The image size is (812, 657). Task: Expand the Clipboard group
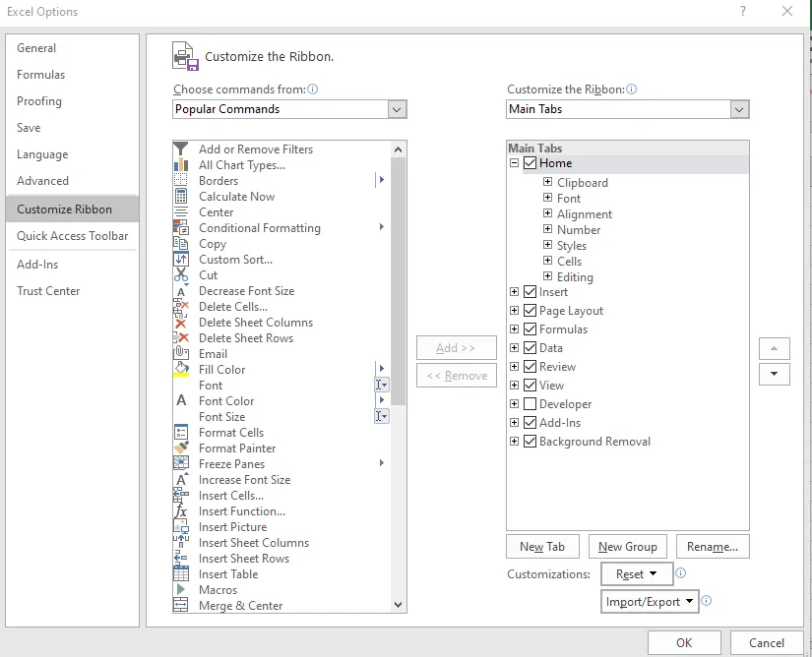pos(547,182)
